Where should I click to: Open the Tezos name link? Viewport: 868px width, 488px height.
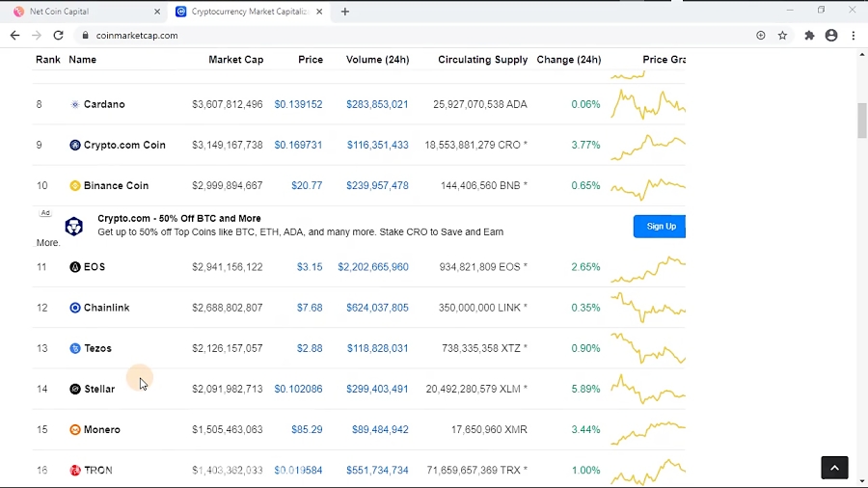tap(98, 348)
